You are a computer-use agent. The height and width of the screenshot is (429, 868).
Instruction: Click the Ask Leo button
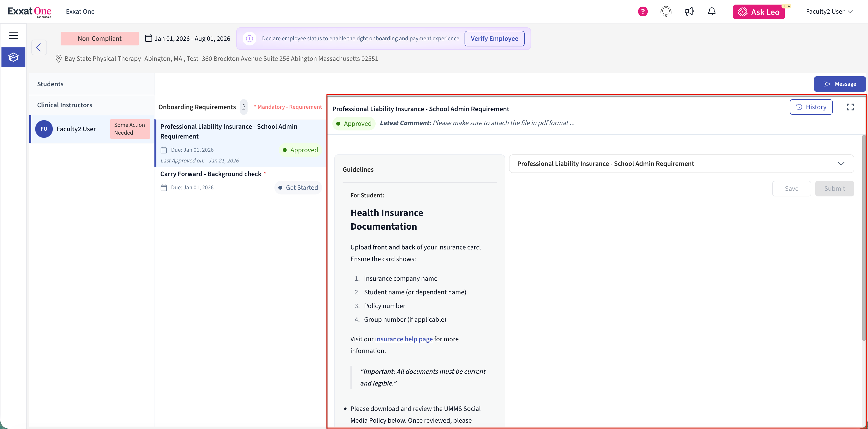point(759,12)
